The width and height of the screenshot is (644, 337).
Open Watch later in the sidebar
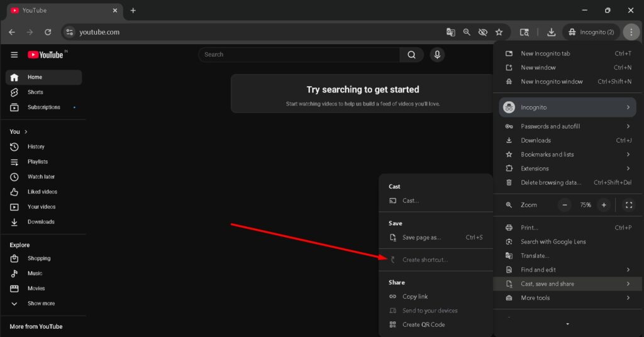coord(43,177)
